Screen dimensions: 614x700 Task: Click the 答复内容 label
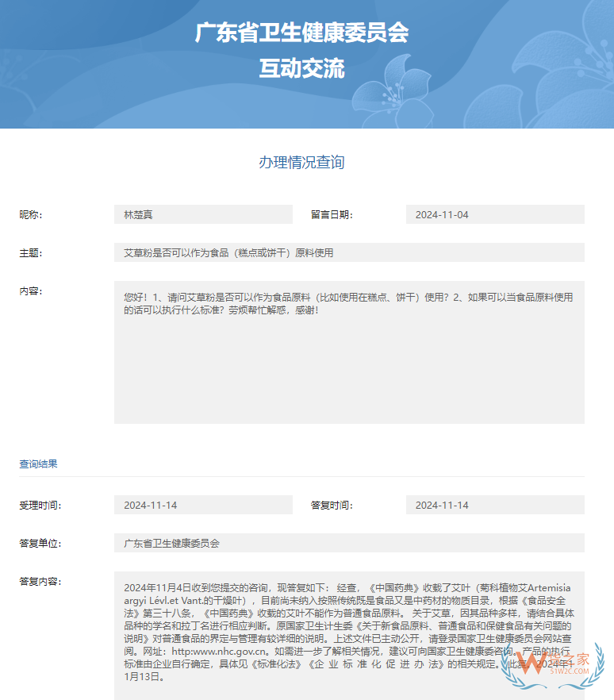[x=40, y=581]
